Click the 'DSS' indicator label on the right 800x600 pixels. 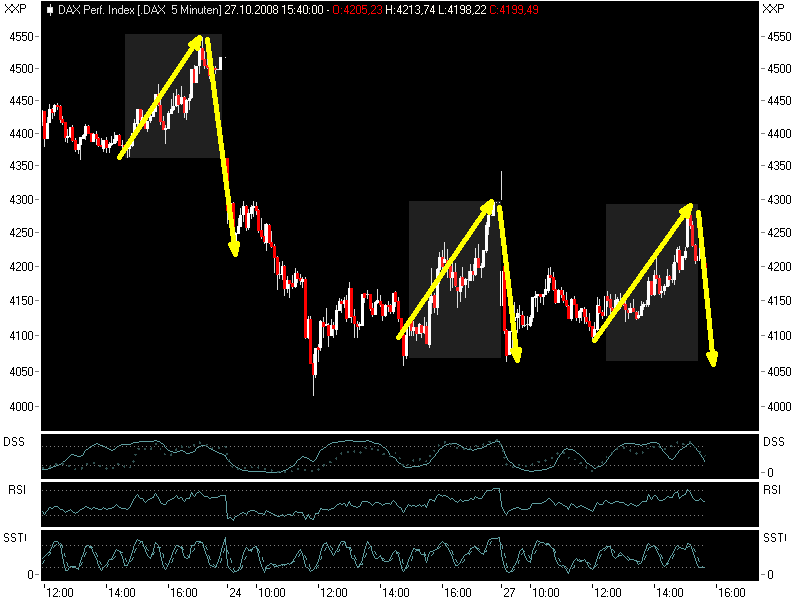point(773,442)
